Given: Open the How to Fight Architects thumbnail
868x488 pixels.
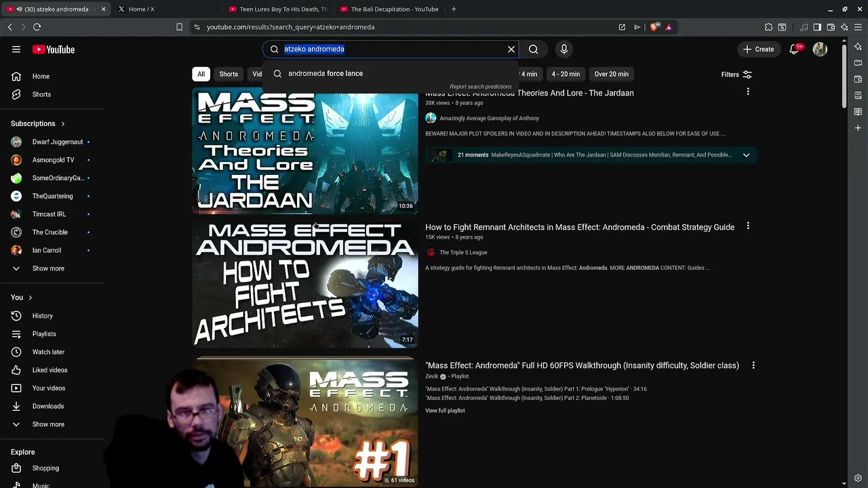Looking at the screenshot, I should (305, 285).
